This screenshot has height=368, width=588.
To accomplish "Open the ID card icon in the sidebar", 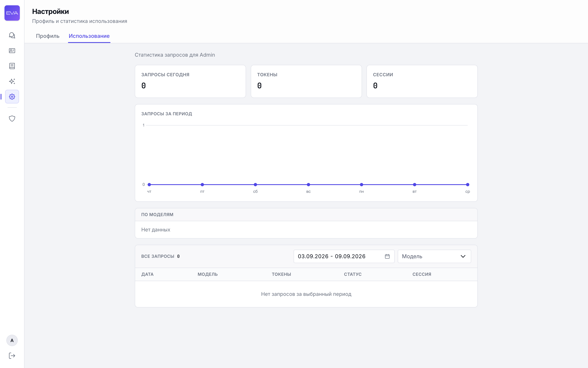I will [x=12, y=51].
